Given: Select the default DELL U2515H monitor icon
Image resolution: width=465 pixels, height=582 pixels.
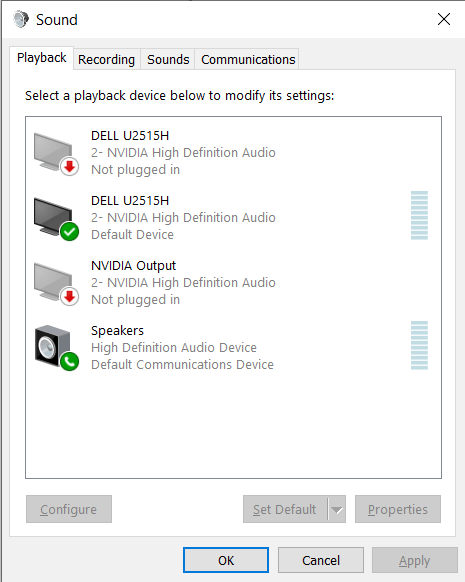Looking at the screenshot, I should click(x=55, y=218).
